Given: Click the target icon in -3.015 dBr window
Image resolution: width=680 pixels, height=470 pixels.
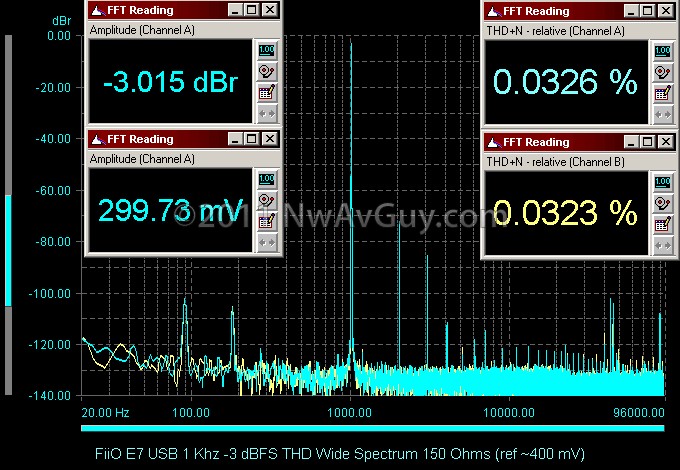Looking at the screenshot, I should click(267, 72).
